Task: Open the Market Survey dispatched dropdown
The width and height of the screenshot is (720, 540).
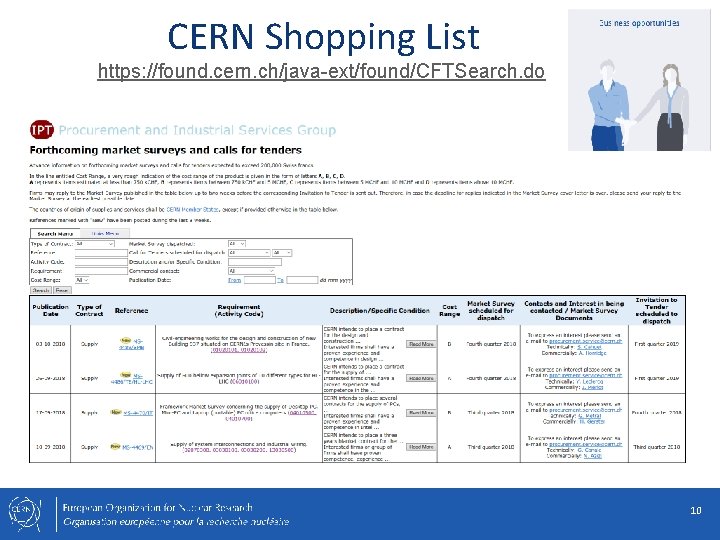Action: 237,244
